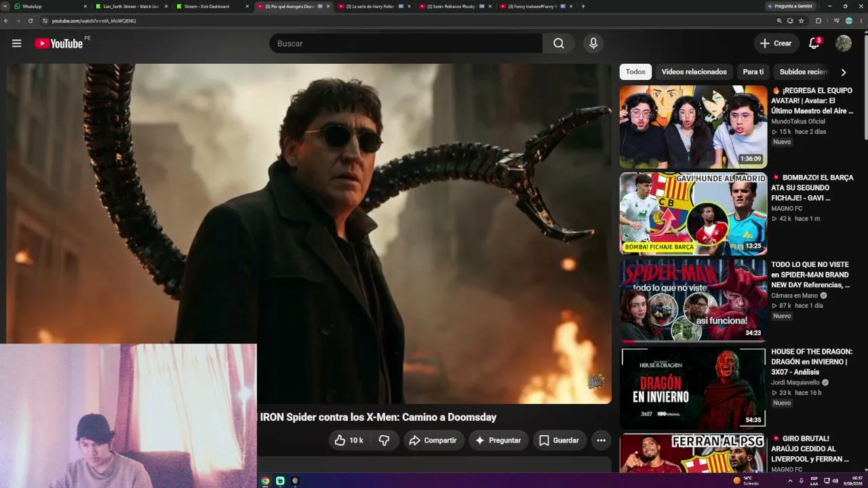Select the Videos relacionados chip

click(x=694, y=72)
